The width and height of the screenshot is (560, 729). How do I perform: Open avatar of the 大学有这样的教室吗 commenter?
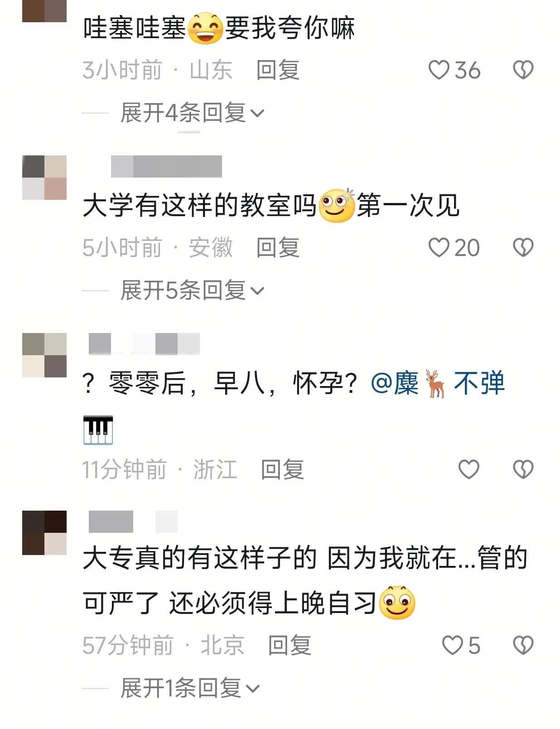coord(44,178)
